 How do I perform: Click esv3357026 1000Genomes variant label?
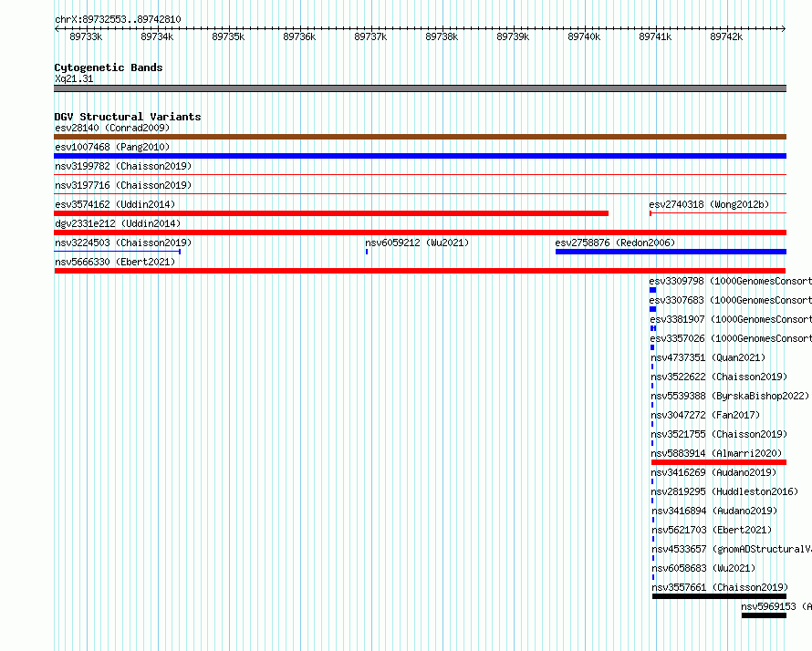(x=731, y=338)
